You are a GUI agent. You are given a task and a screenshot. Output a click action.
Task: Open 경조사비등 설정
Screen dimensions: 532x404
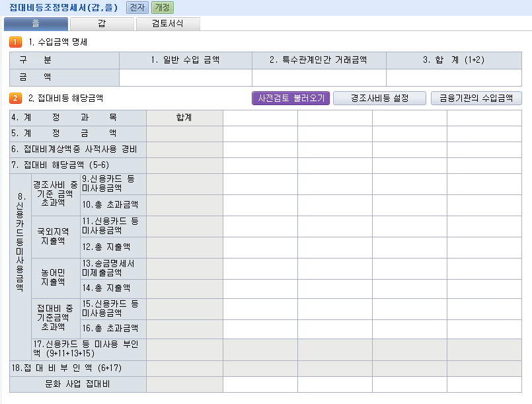click(379, 98)
